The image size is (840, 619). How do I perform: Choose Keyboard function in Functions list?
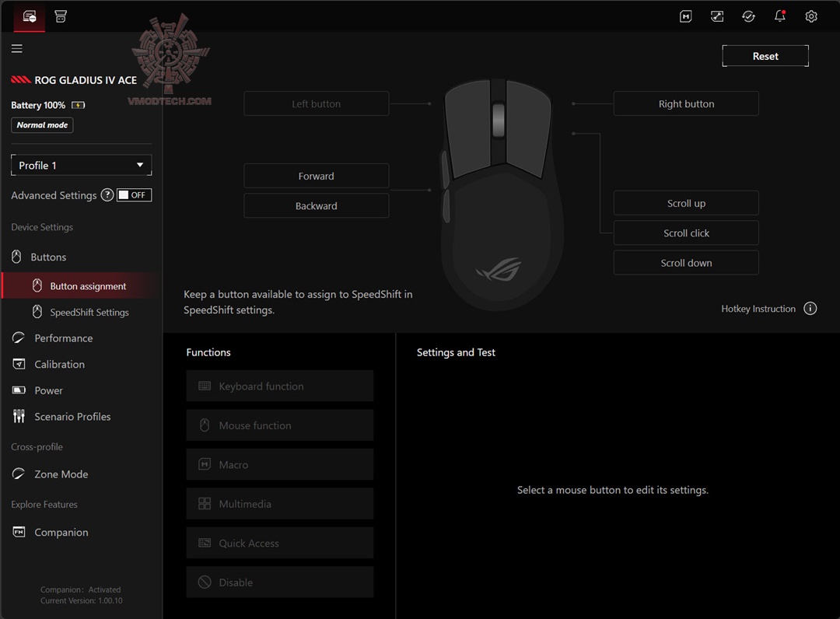click(280, 386)
